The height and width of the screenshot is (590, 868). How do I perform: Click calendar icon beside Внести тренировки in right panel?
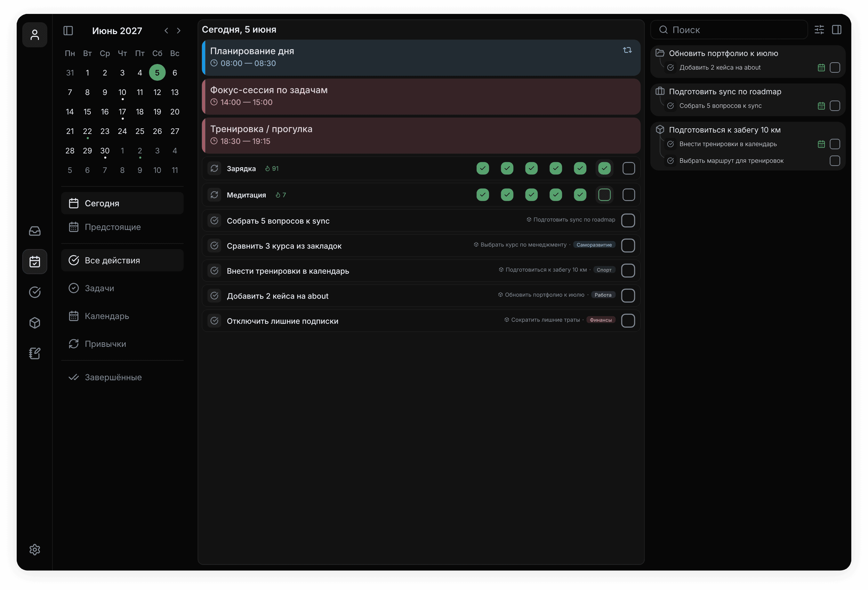click(x=821, y=144)
